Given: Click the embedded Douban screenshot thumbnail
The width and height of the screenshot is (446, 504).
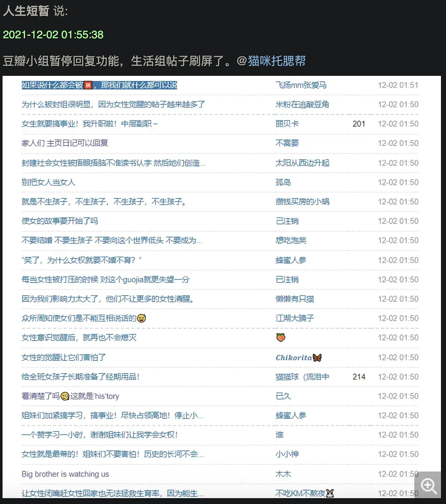Looking at the screenshot, I should [x=221, y=287].
